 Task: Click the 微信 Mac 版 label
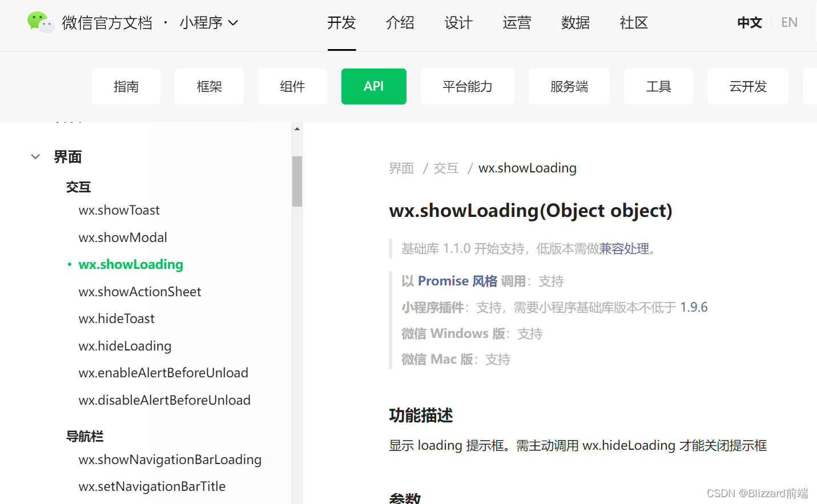click(437, 359)
